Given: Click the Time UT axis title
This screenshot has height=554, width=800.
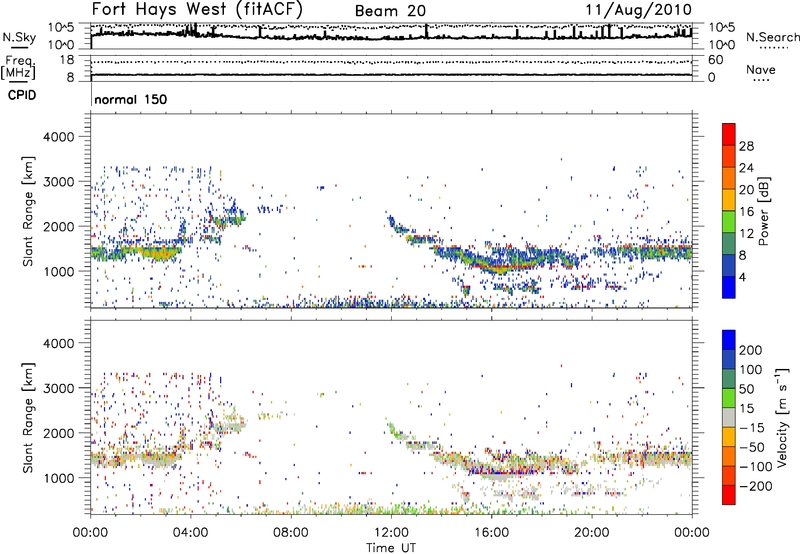Looking at the screenshot, I should (391, 548).
